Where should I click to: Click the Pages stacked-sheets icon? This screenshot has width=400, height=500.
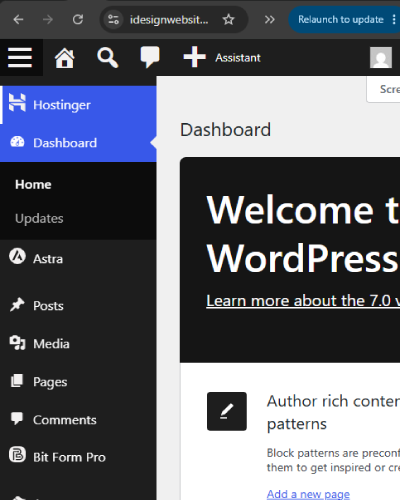coord(17,381)
